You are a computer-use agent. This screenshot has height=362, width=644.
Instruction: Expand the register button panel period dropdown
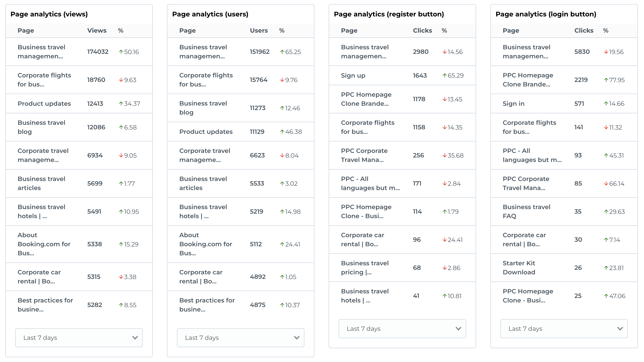tap(402, 328)
